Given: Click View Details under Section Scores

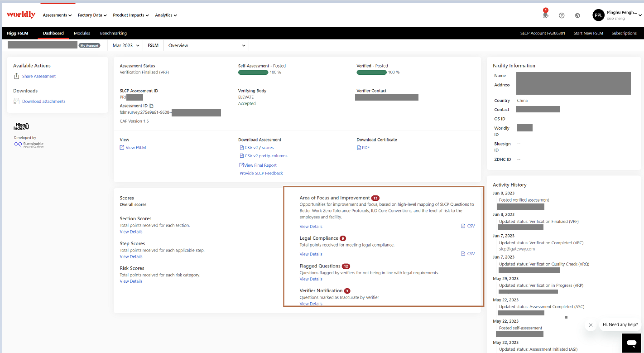Looking at the screenshot, I should pyautogui.click(x=131, y=232).
